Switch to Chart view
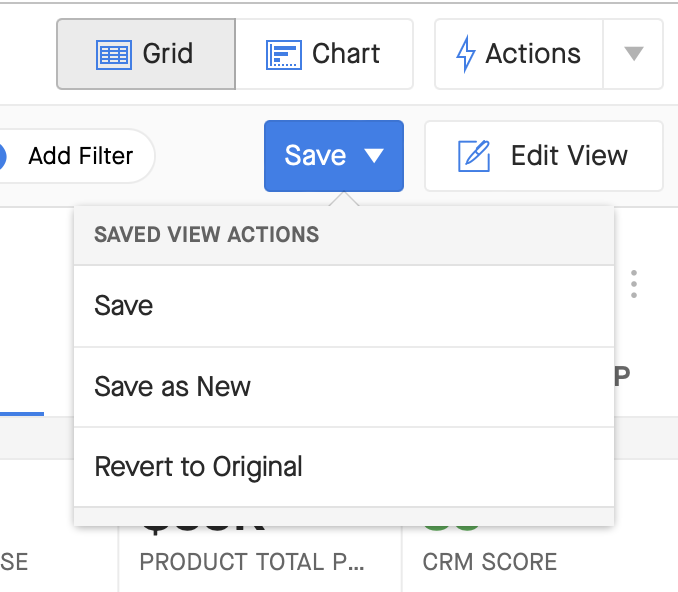678x592 pixels. 324,54
